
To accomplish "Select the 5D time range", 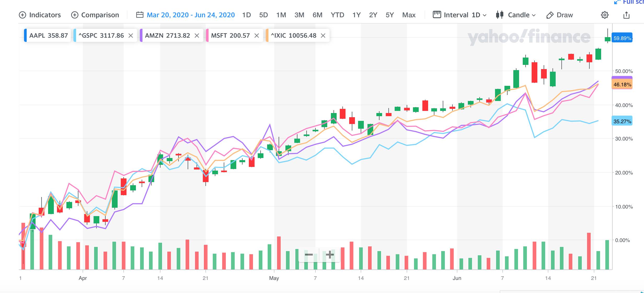I will coord(263,15).
